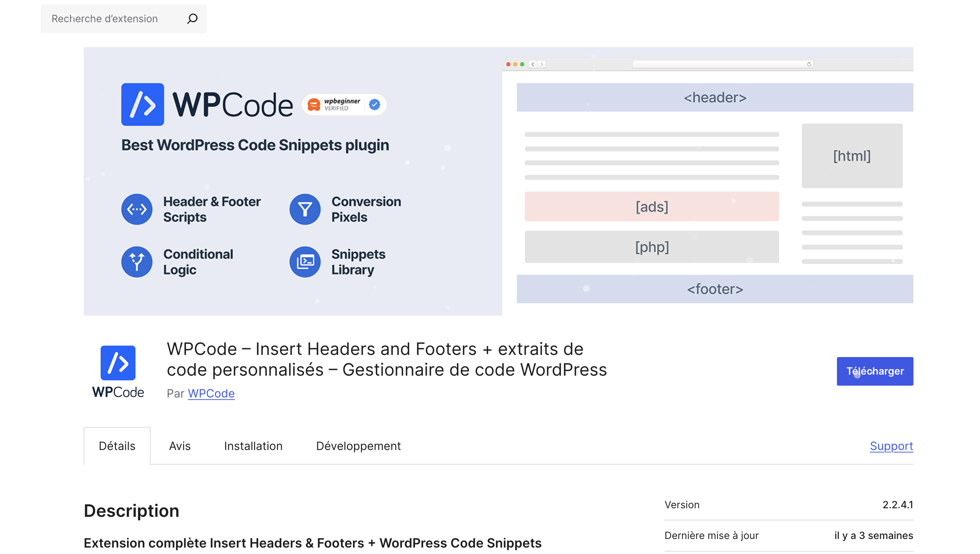This screenshot has height=554, width=980.
Task: Click the plugin title heading
Action: (387, 359)
